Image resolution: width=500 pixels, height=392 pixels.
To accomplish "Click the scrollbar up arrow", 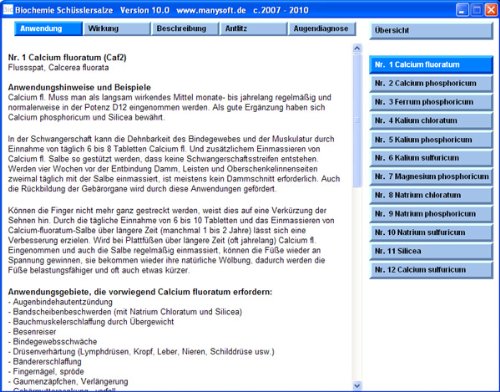I will coord(357,48).
